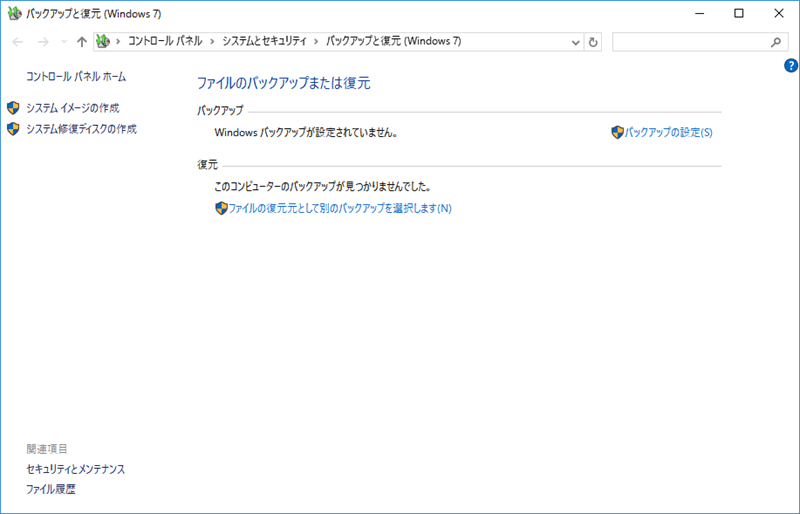Click the search magnifier icon
Image resolution: width=800 pixels, height=514 pixels.
click(776, 42)
